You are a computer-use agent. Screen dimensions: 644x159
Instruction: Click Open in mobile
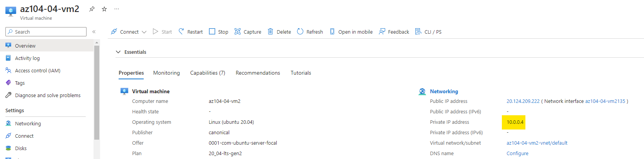click(351, 32)
